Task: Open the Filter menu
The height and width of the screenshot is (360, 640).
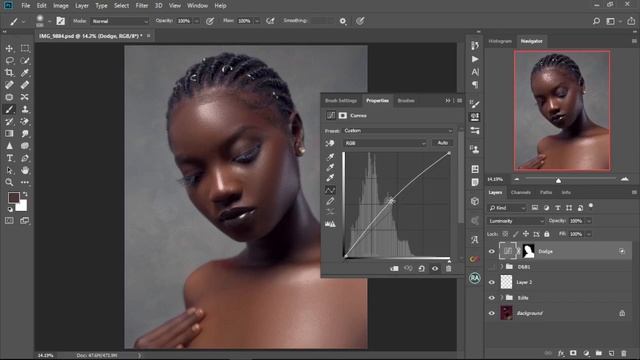Action: [x=142, y=6]
